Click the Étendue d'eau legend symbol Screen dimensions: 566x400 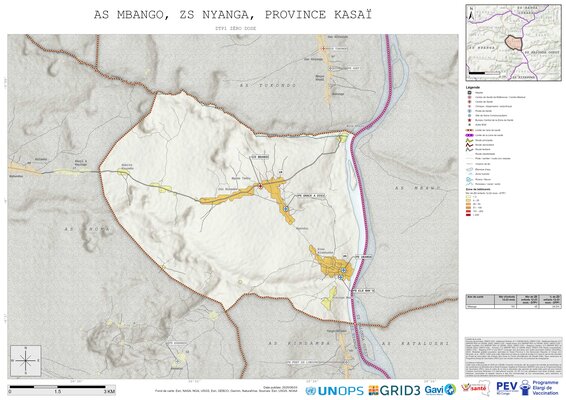469,169
